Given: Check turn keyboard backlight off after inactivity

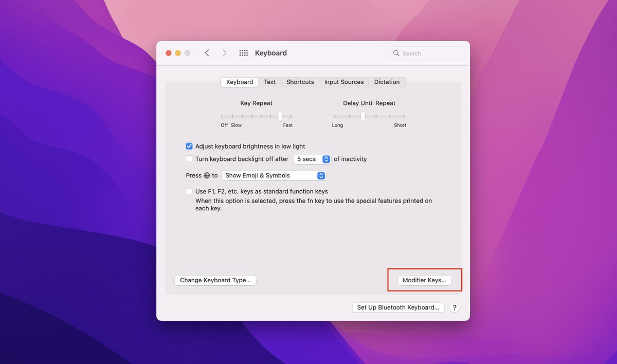Looking at the screenshot, I should (x=189, y=159).
